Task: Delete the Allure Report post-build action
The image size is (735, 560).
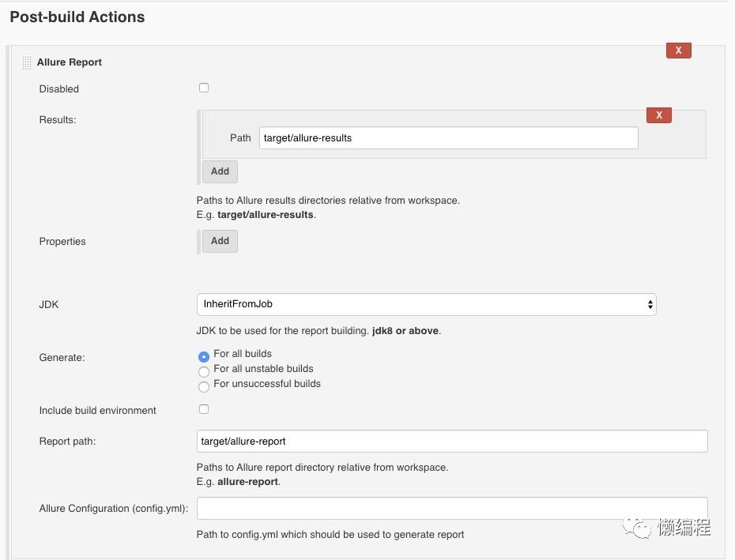Action: tap(678, 51)
